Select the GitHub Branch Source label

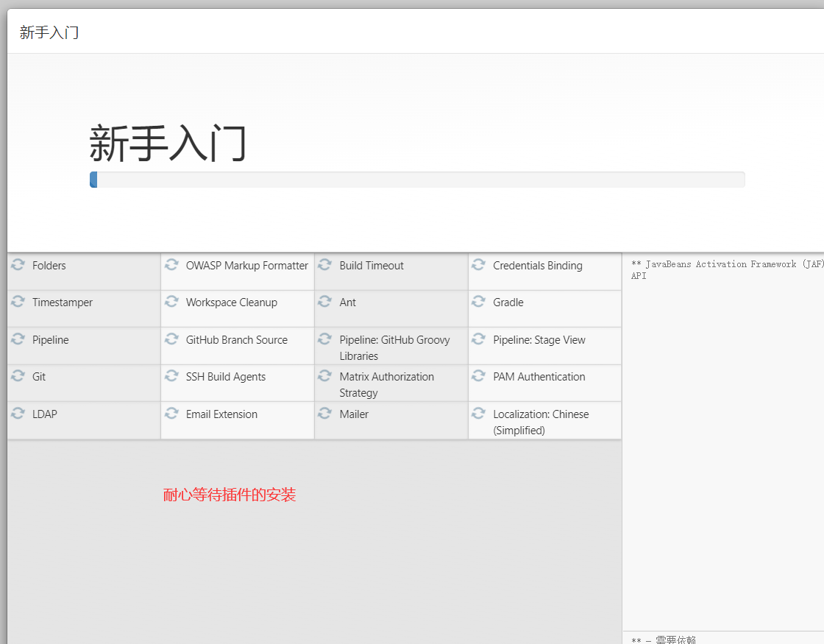(236, 339)
